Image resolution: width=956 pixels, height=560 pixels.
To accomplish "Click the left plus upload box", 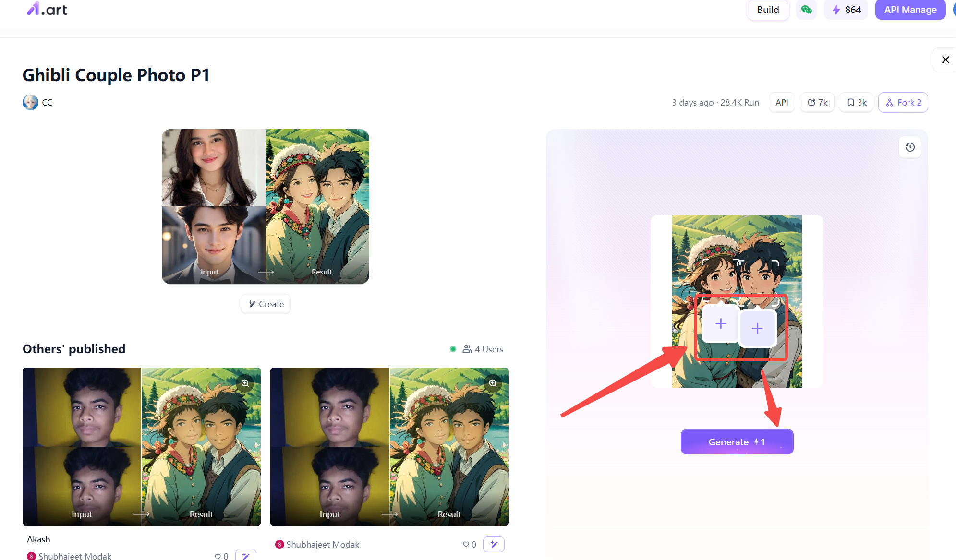I will pos(720,324).
